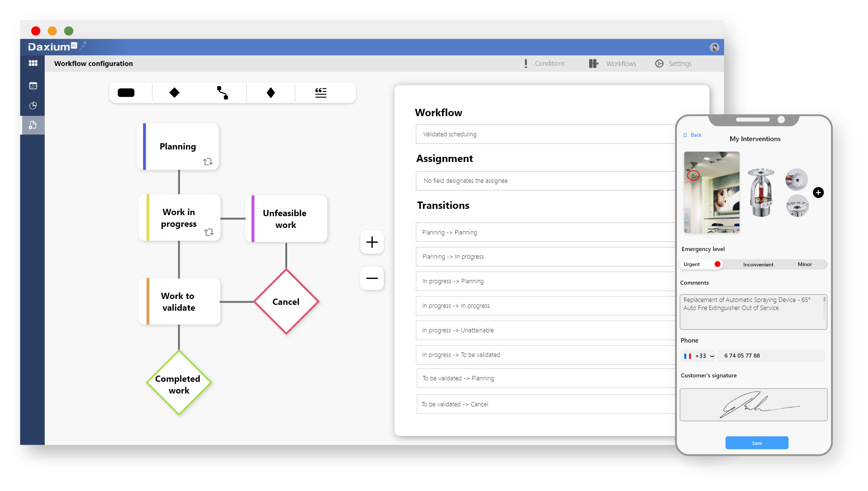Select the Inconvenient emergency level option
This screenshot has height=491, width=868.
[x=757, y=264]
